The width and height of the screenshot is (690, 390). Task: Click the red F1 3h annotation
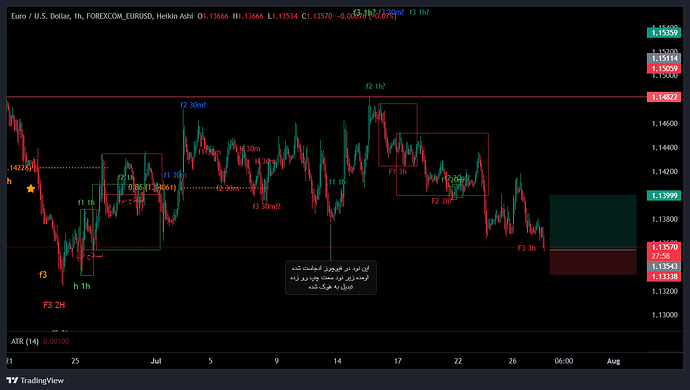click(397, 172)
